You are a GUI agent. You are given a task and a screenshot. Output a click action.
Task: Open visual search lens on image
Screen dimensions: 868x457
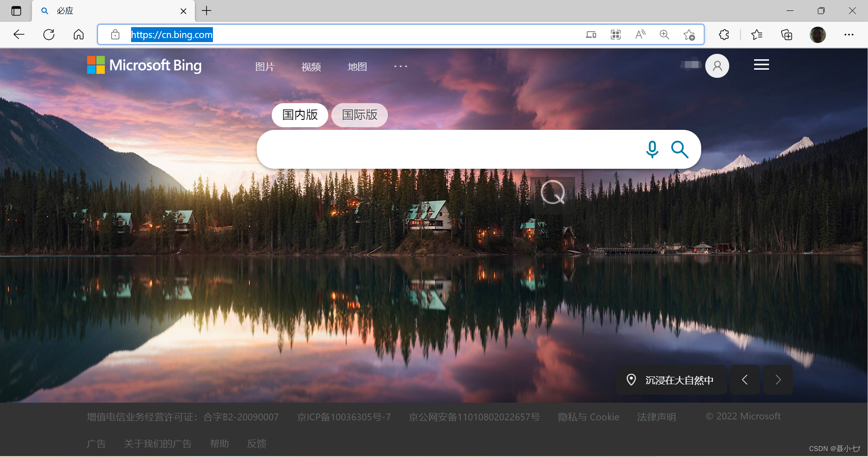(x=552, y=192)
